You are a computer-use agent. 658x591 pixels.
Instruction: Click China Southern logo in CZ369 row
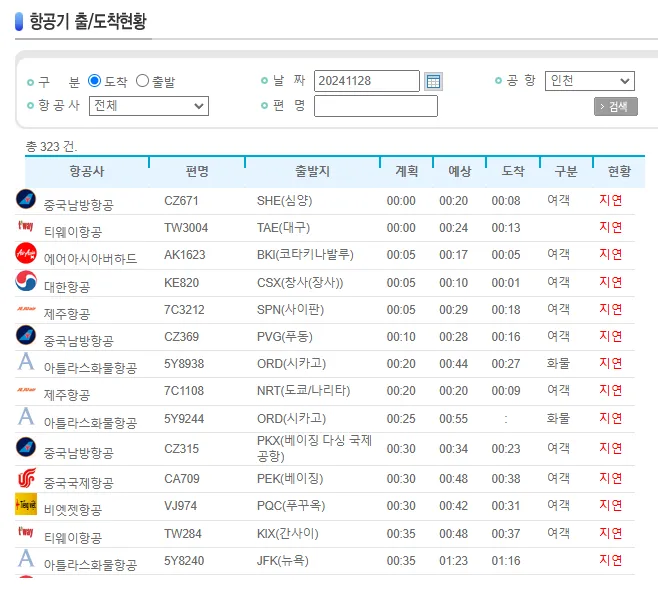click(x=26, y=335)
